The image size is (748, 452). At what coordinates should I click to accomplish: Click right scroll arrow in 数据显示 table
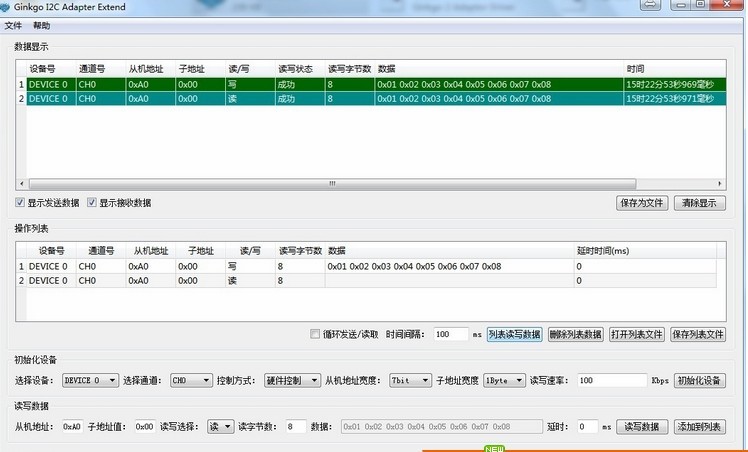[x=720, y=184]
